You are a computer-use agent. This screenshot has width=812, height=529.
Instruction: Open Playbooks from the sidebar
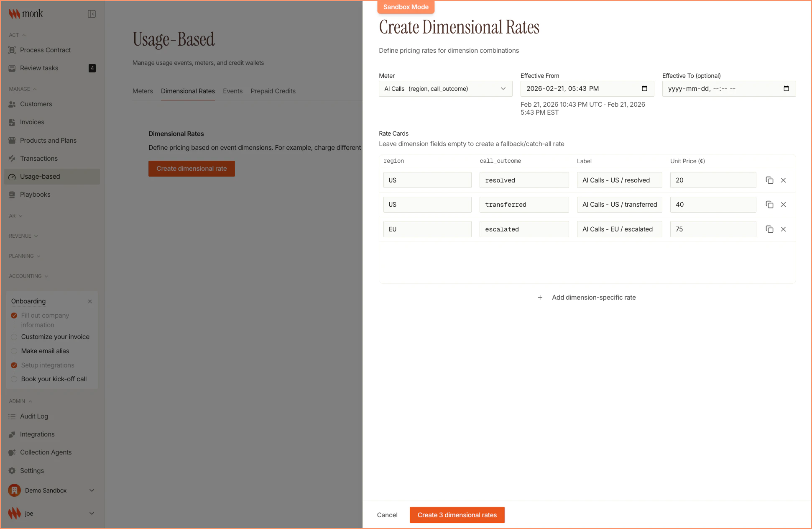pos(35,194)
